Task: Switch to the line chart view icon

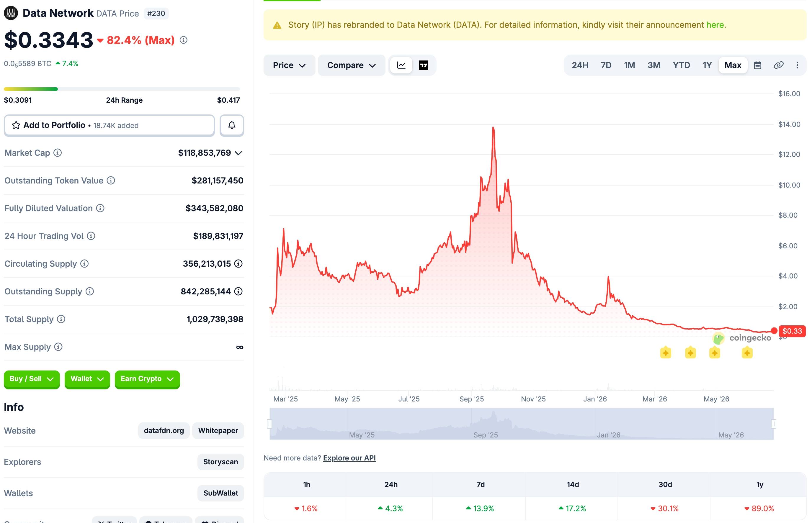Action: tap(401, 65)
